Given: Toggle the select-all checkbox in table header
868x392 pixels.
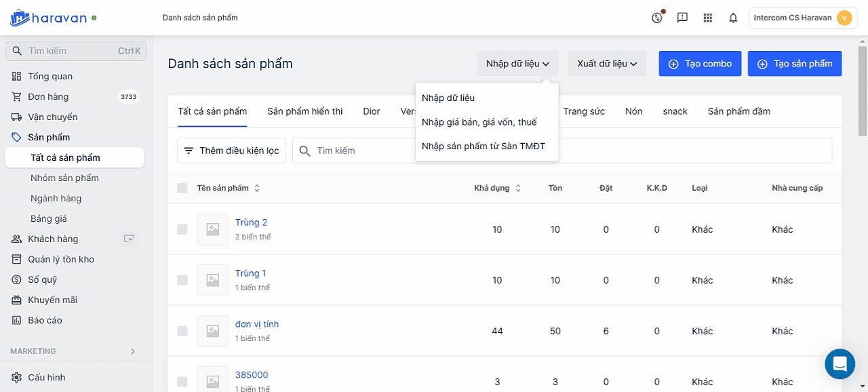Looking at the screenshot, I should [x=182, y=188].
